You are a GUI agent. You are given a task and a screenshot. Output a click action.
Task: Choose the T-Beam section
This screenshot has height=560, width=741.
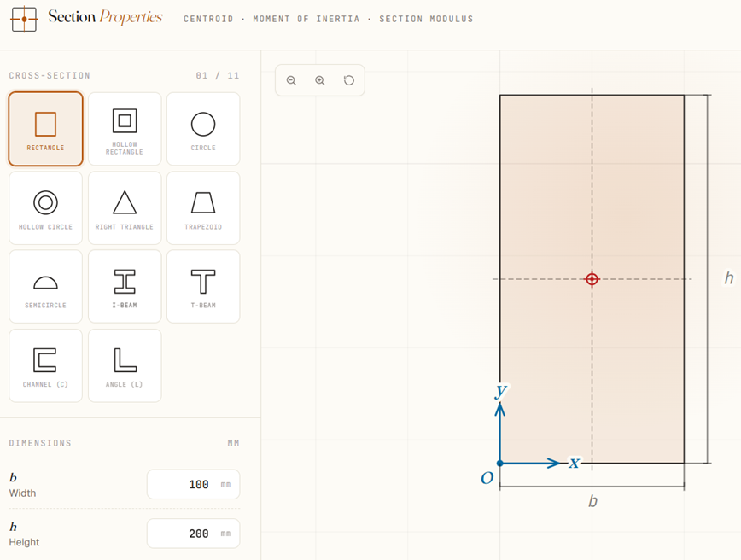coord(203,287)
